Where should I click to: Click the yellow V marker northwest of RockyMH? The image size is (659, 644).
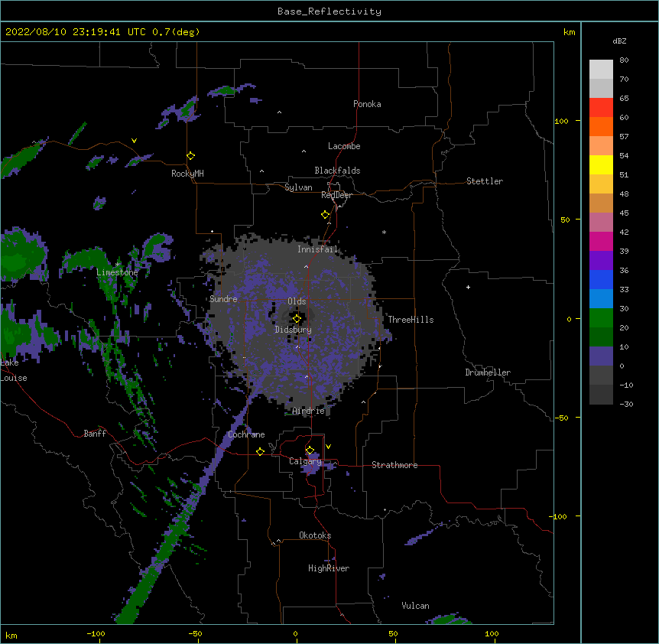tap(134, 141)
